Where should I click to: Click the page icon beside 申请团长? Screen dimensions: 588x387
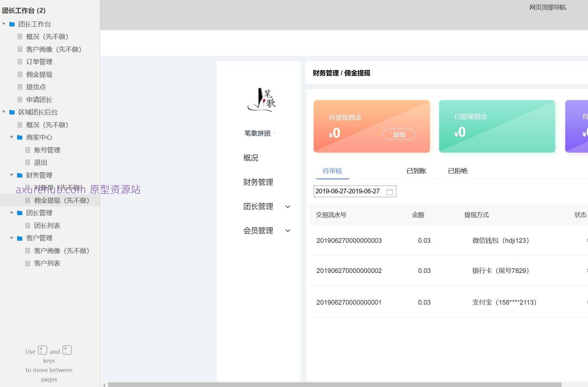coord(20,100)
